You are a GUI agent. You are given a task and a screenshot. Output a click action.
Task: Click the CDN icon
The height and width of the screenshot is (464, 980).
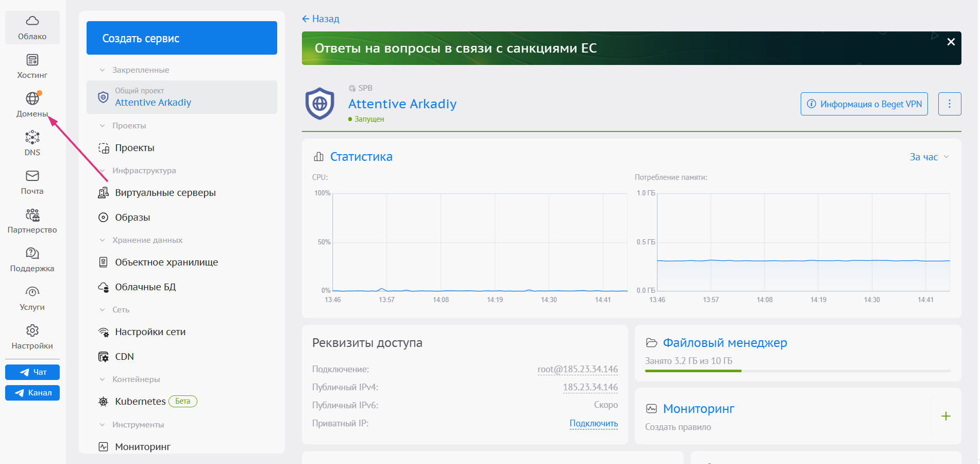pos(104,357)
